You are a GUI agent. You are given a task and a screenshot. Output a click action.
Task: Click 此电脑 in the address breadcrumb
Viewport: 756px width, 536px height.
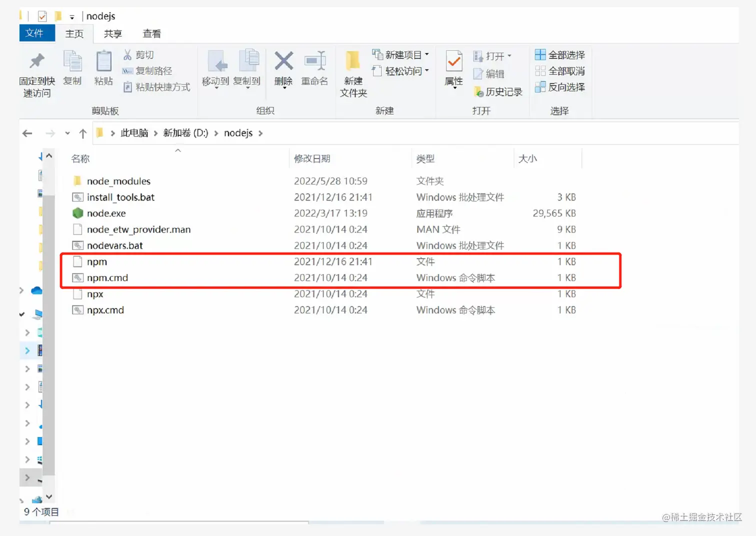click(x=134, y=133)
